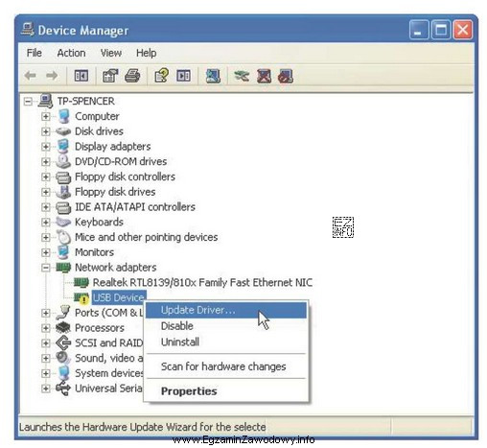Viewport: 487px width, 448px height.
Task: Click the Forward arrow toolbar icon
Action: pos(52,76)
